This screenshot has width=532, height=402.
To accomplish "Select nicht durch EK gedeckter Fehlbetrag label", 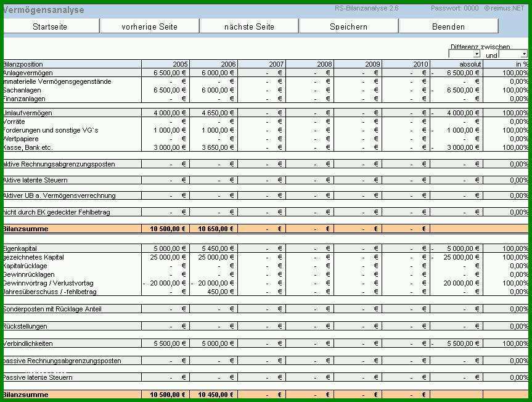I will click(x=57, y=212).
